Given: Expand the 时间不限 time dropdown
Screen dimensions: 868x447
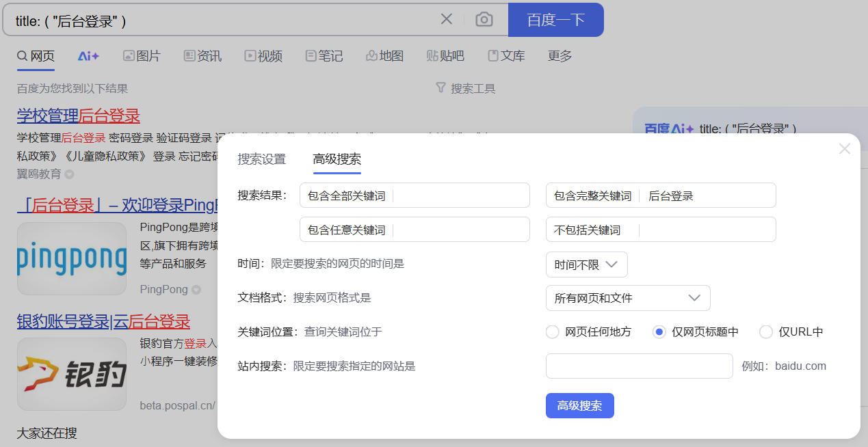Looking at the screenshot, I should point(586,265).
